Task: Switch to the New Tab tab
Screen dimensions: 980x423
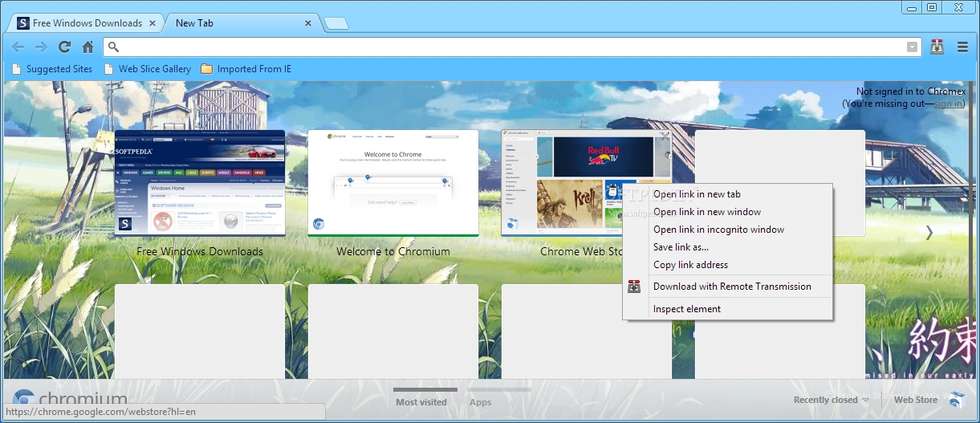Action: 241,23
